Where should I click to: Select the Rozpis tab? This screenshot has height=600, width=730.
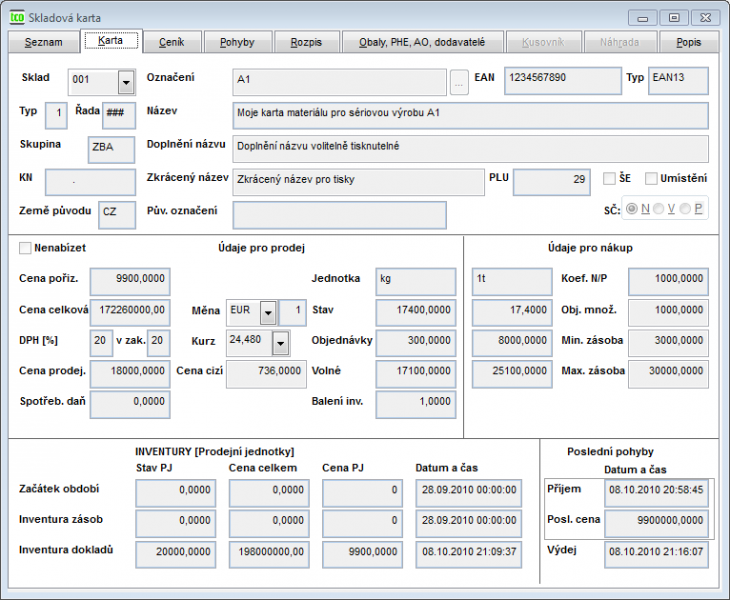pyautogui.click(x=305, y=42)
